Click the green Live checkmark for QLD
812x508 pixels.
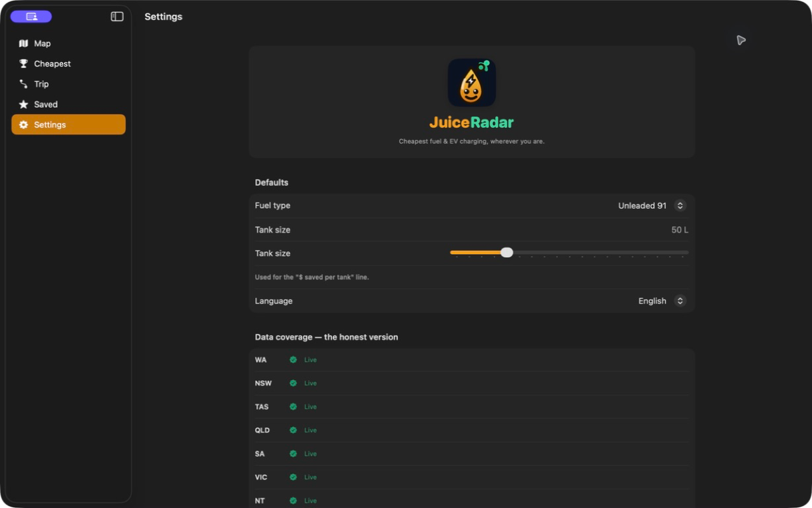(293, 431)
